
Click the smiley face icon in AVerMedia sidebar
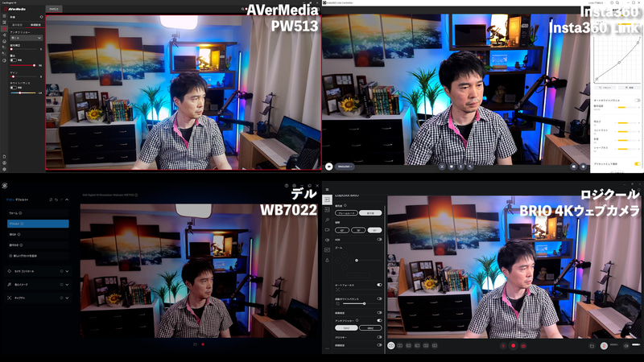(4, 42)
